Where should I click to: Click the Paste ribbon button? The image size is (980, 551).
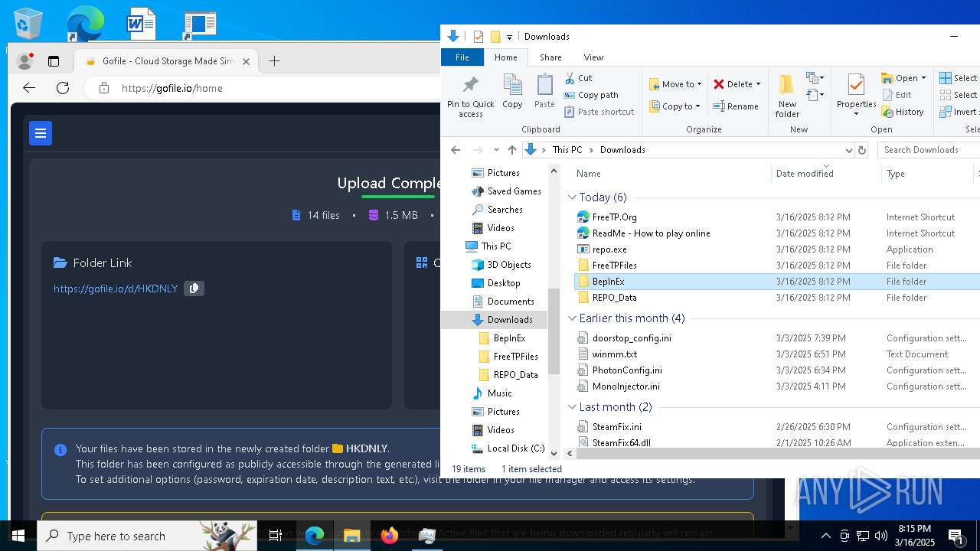[x=544, y=92]
